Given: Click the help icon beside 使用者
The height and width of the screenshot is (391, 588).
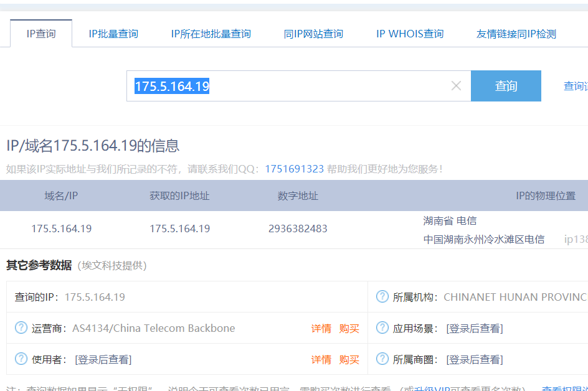Looking at the screenshot, I should (x=21, y=359).
